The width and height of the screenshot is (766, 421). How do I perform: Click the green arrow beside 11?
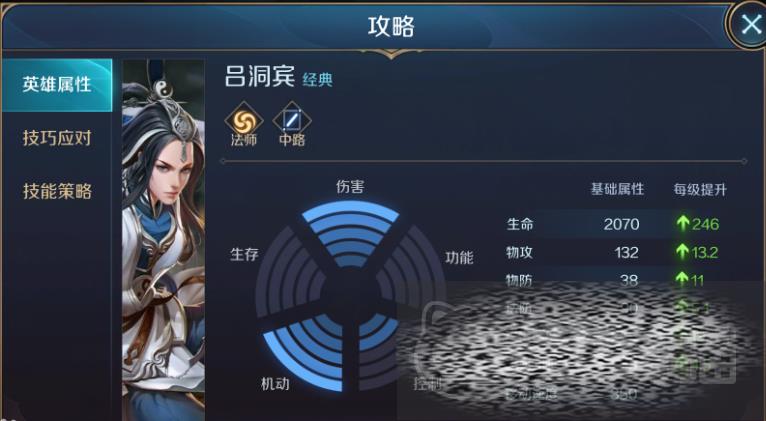click(x=682, y=279)
